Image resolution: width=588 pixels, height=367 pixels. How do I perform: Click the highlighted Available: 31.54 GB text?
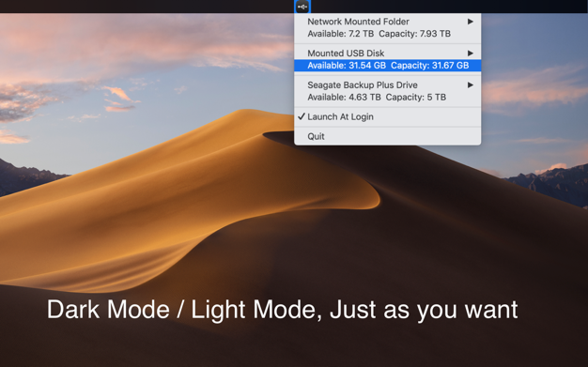(x=347, y=65)
